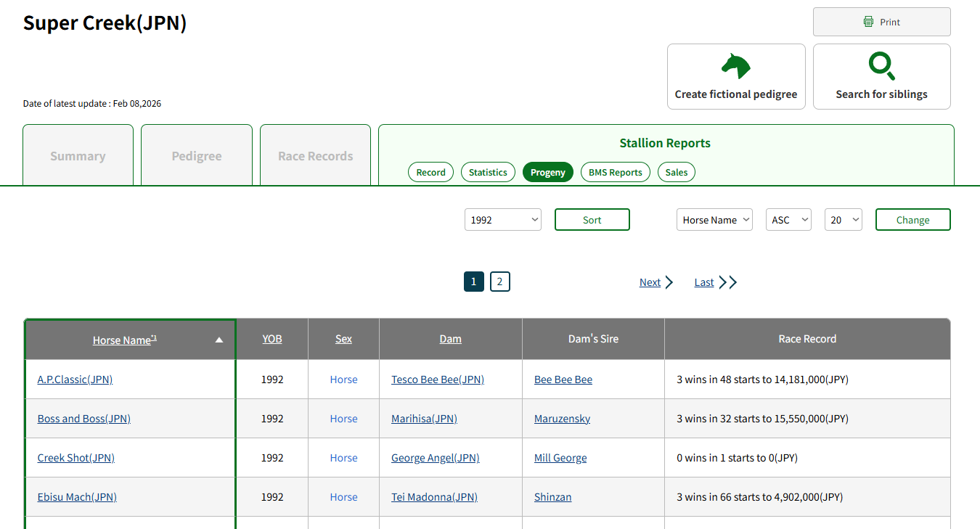
Task: Click the Next page chevron arrow
Action: click(x=669, y=282)
